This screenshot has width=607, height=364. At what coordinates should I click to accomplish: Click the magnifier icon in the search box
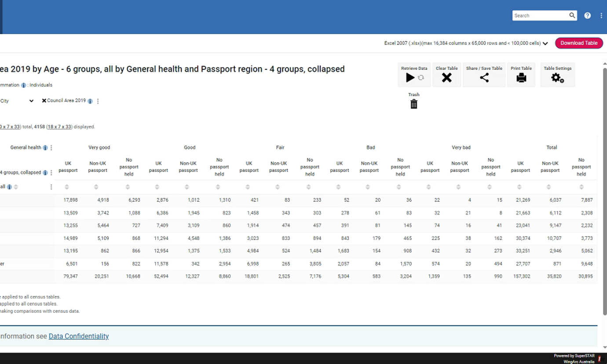572,15
